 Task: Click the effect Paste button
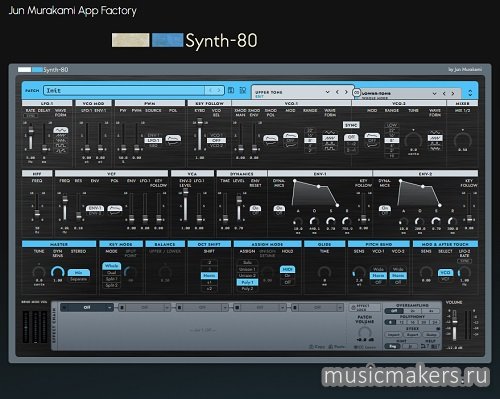336,347
